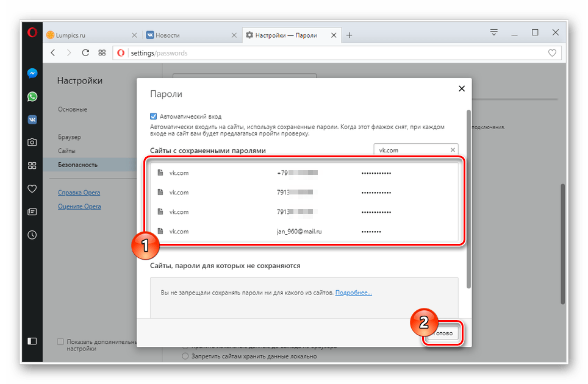Image resolution: width=588 pixels, height=384 pixels.
Task: Click the vk.com site name in the jan_960@mail.ru row
Action: click(179, 232)
